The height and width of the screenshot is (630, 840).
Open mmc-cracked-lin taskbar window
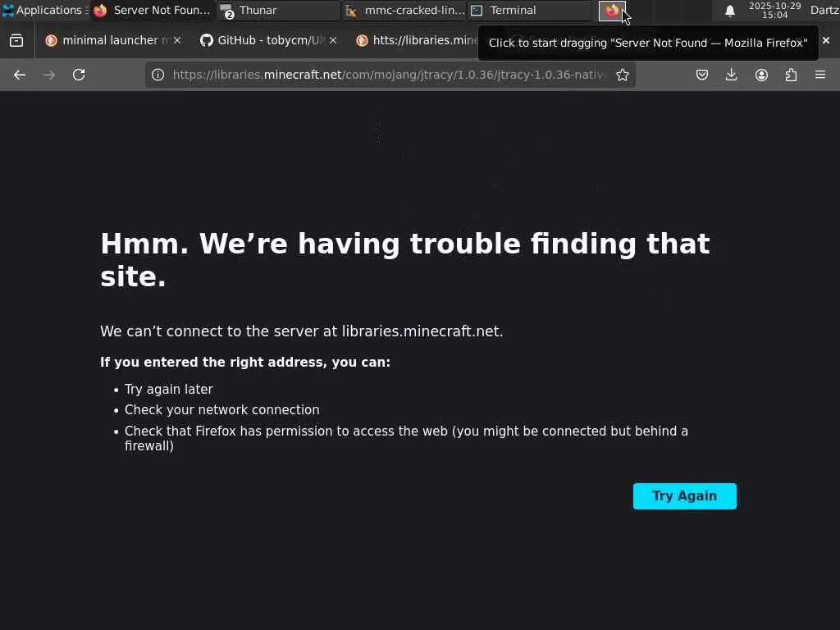(404, 10)
